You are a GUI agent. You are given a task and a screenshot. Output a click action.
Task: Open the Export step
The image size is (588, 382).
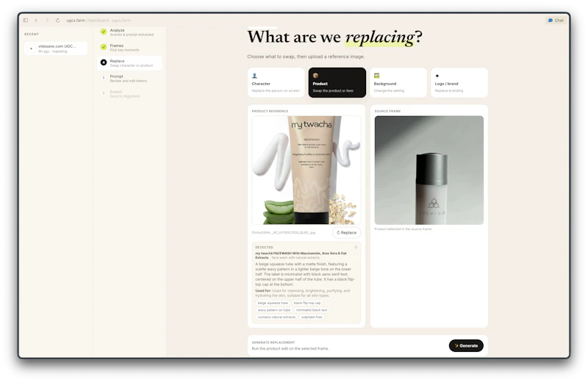point(129,94)
